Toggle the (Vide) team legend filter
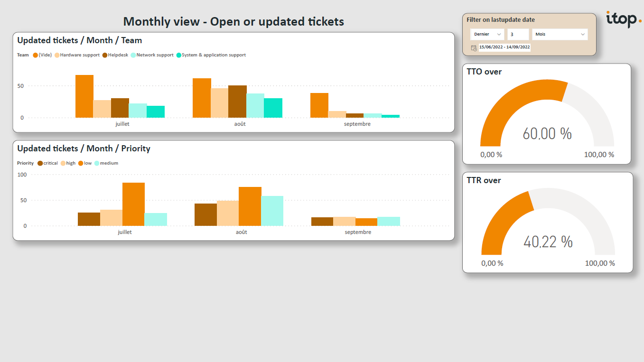644x362 pixels. point(36,55)
